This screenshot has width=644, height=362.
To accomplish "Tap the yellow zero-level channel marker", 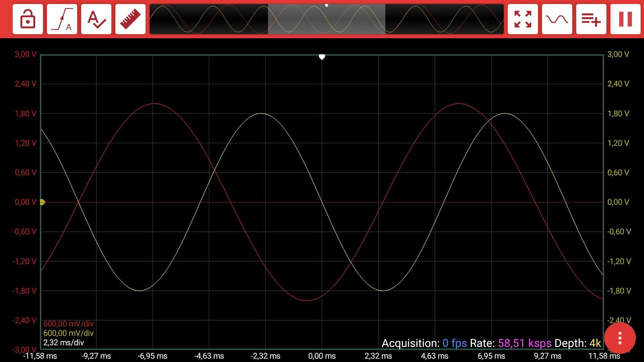I will [43, 202].
